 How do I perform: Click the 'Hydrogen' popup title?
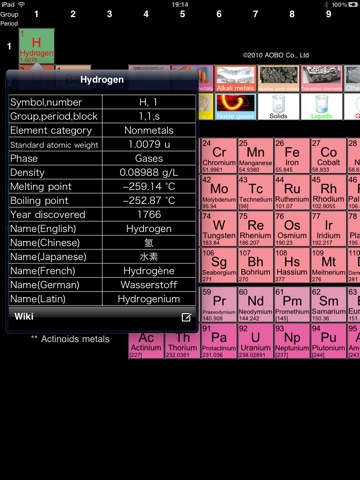point(102,80)
